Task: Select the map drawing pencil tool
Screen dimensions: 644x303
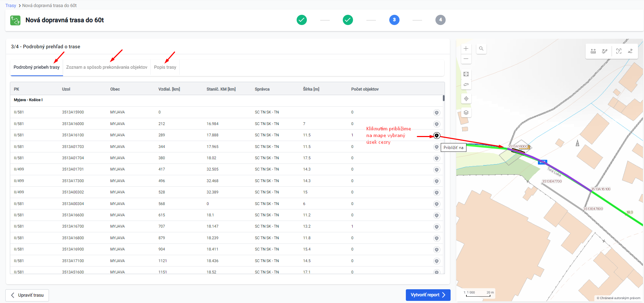Action: pyautogui.click(x=605, y=51)
